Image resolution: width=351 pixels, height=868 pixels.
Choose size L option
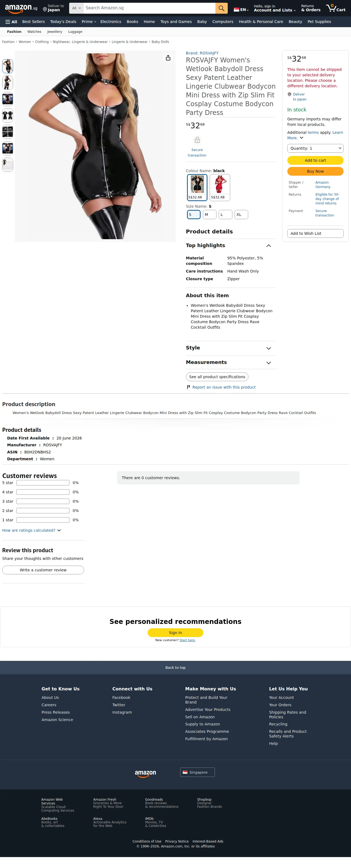(x=225, y=215)
